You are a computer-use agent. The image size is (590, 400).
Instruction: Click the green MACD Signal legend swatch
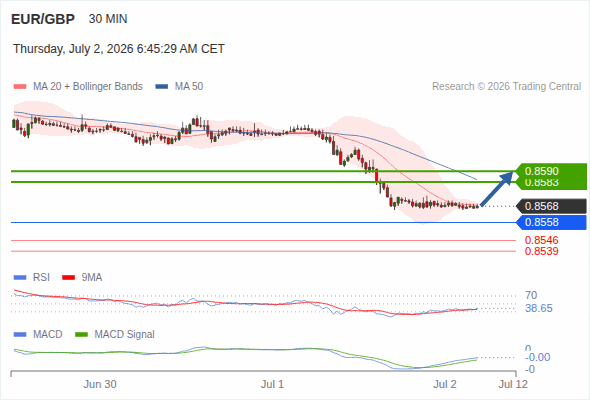82,335
